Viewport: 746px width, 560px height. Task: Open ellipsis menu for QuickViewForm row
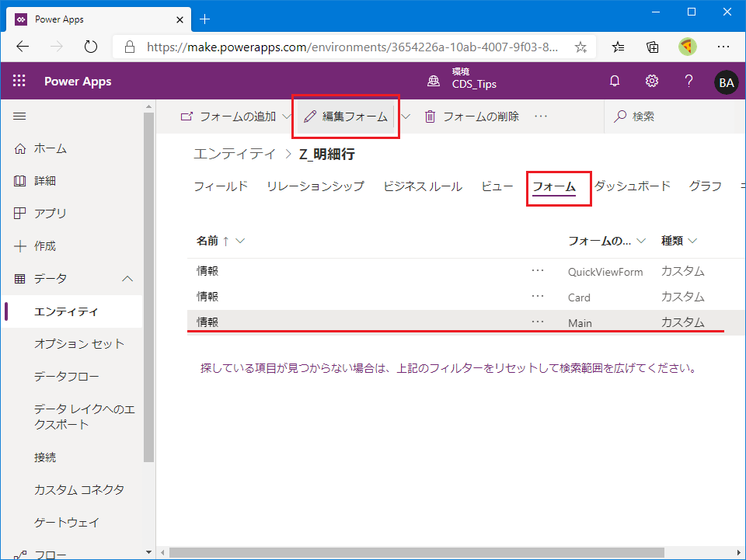[538, 270]
